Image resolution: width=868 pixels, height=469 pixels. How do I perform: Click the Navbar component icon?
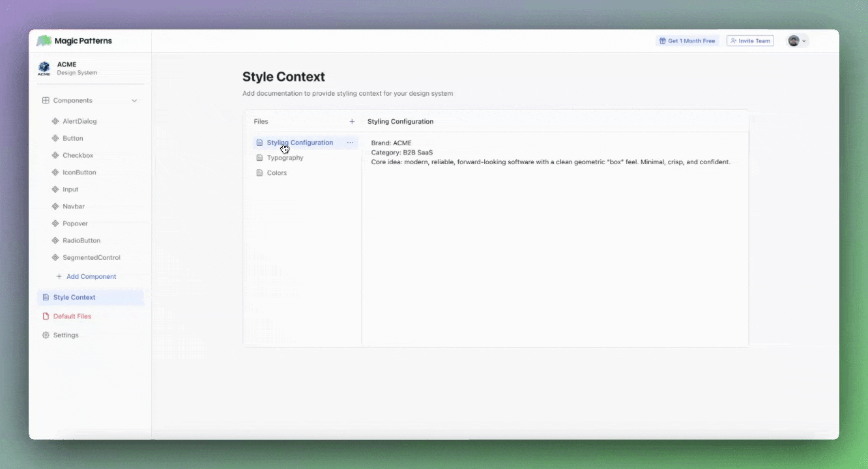[x=57, y=206]
